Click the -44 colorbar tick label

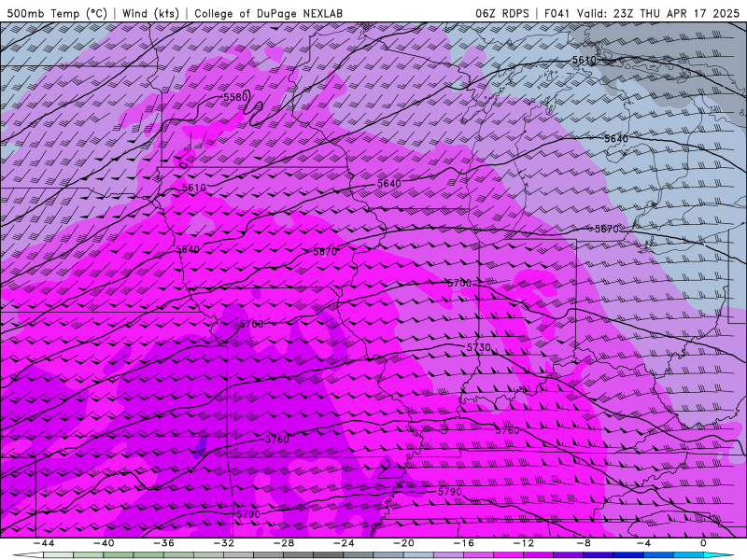point(44,543)
